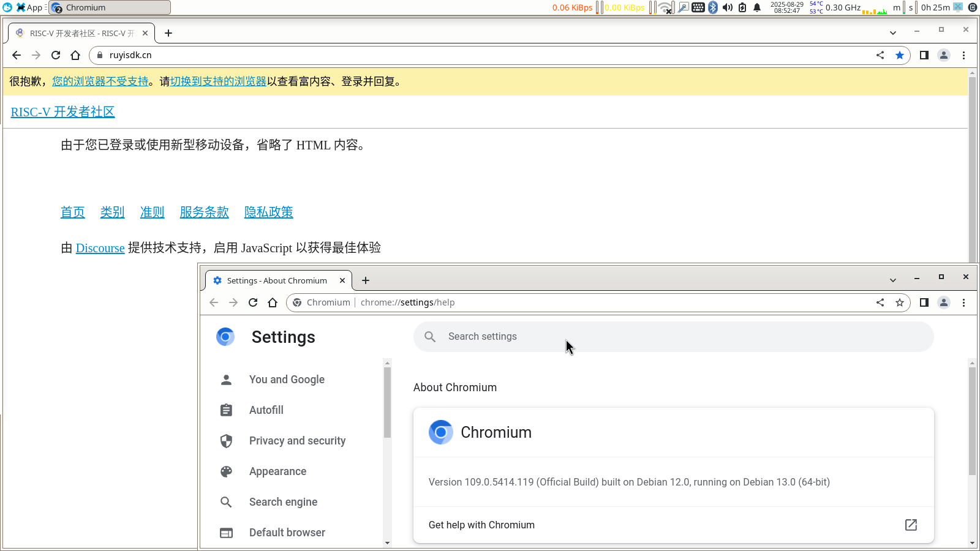Expand the tab search chevron in the Settings window
The width and height of the screenshot is (980, 551).
[x=893, y=280]
